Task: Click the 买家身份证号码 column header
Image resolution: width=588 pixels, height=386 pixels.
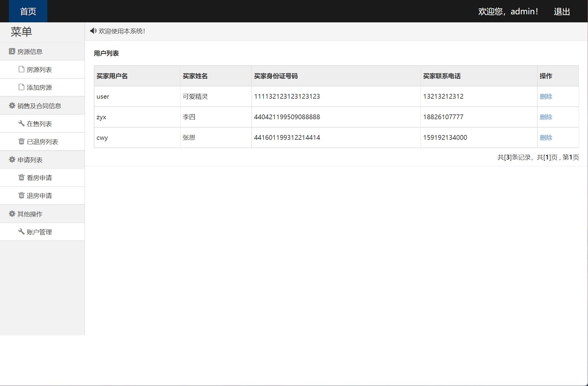Action: [276, 76]
